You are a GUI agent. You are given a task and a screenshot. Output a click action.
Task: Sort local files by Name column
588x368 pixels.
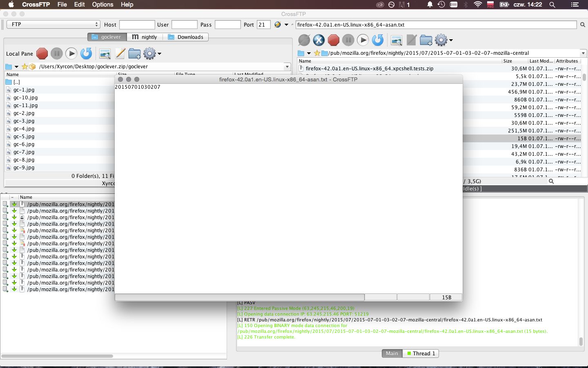coord(13,74)
